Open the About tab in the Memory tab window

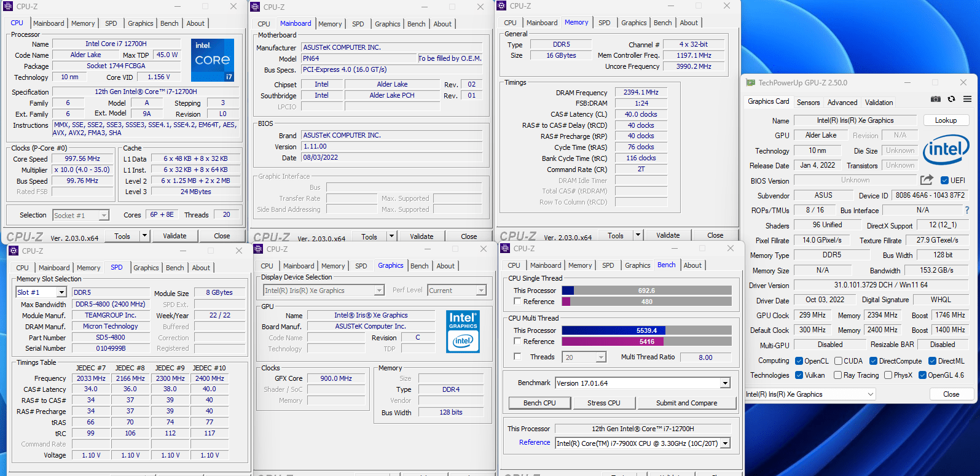689,23
